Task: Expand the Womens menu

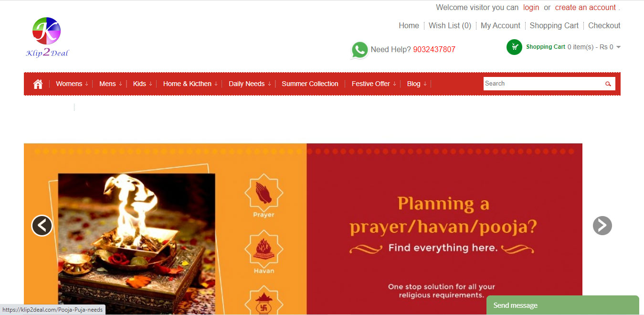Action: tap(72, 84)
